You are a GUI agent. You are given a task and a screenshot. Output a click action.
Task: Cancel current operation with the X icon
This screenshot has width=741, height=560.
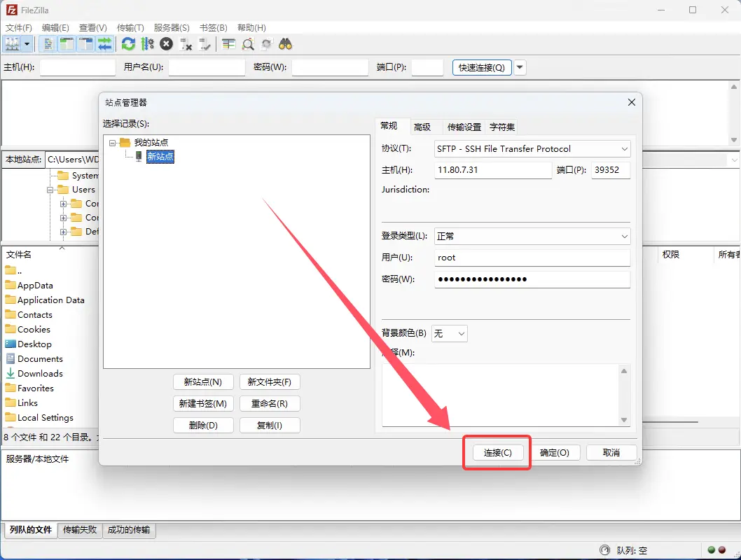(166, 44)
